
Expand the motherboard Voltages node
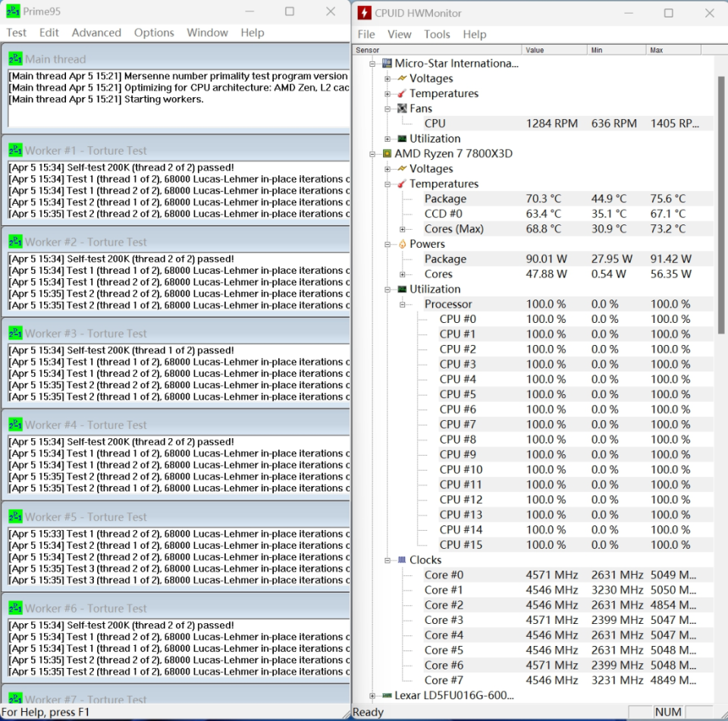pyautogui.click(x=388, y=79)
